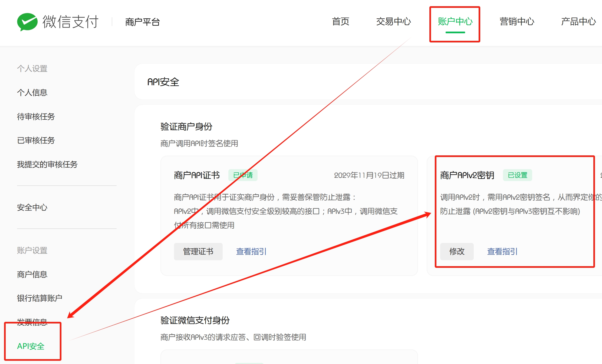This screenshot has height=364, width=602.
Task: Click the 验证商户身份 section heading
Action: click(186, 126)
